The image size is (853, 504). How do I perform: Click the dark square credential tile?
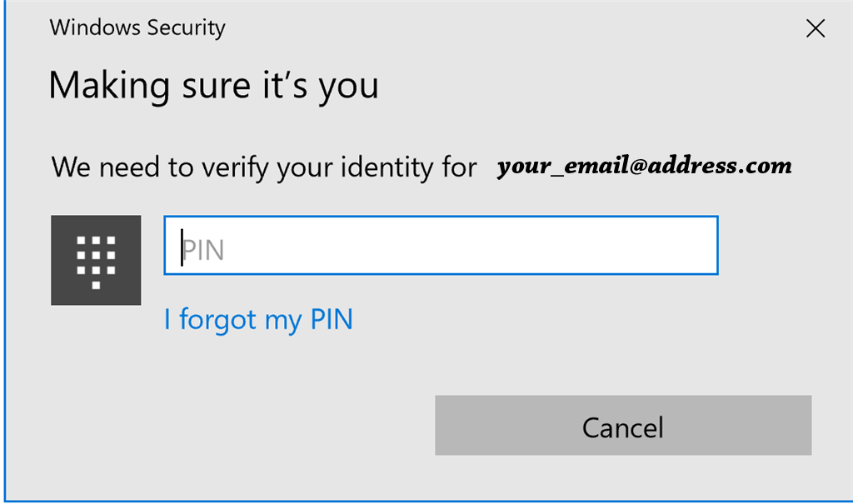click(x=96, y=260)
